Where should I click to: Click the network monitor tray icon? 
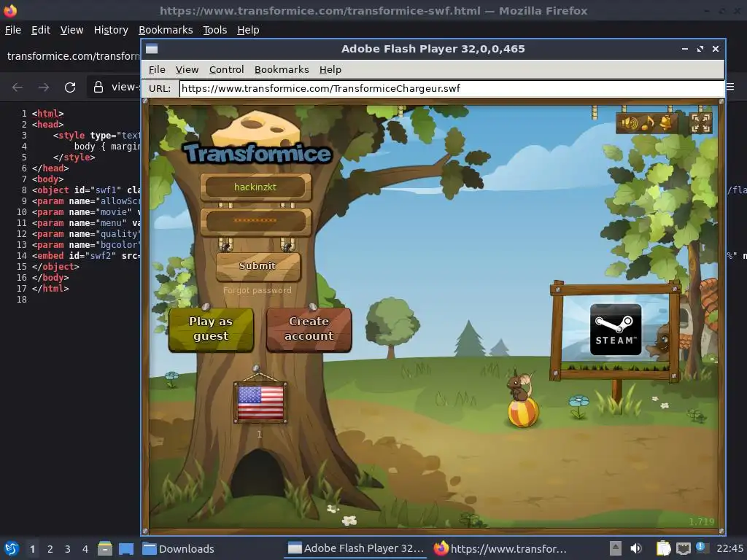pyautogui.click(x=683, y=548)
